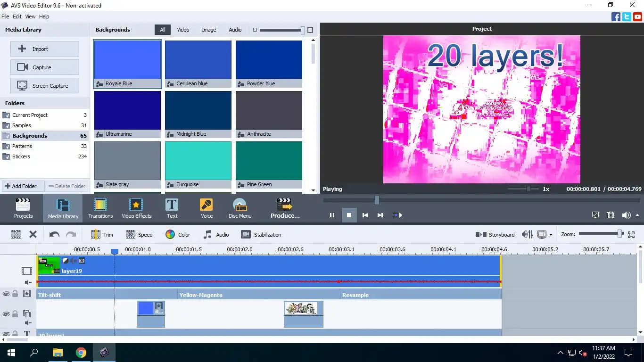Open the Edit menu

(17, 16)
